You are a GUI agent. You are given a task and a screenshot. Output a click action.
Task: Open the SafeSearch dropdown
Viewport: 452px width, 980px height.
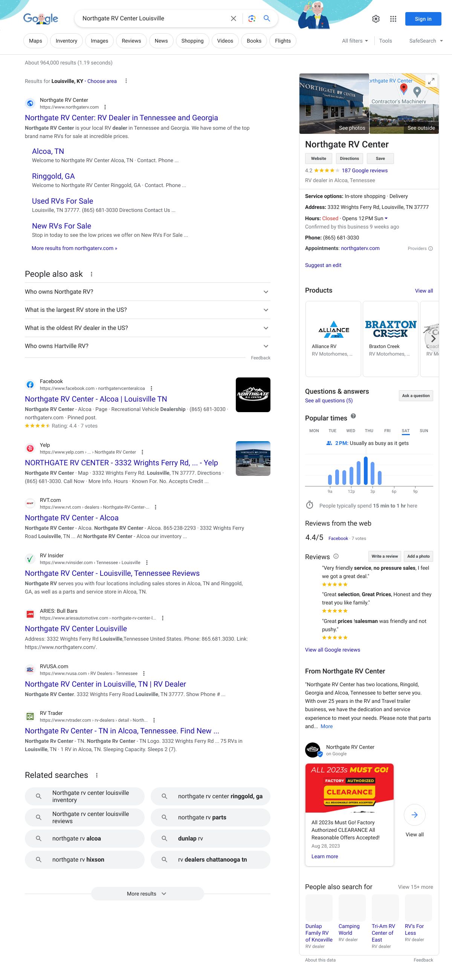pos(426,41)
